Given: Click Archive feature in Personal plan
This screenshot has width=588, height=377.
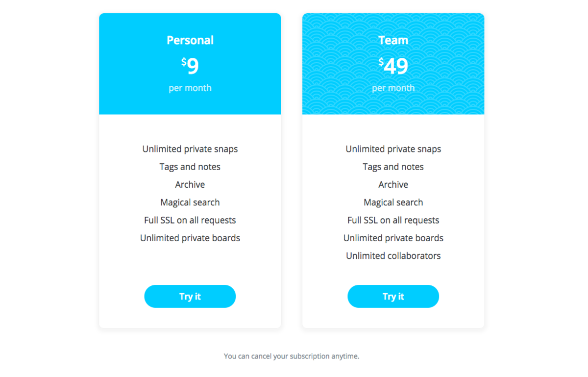Looking at the screenshot, I should point(190,184).
